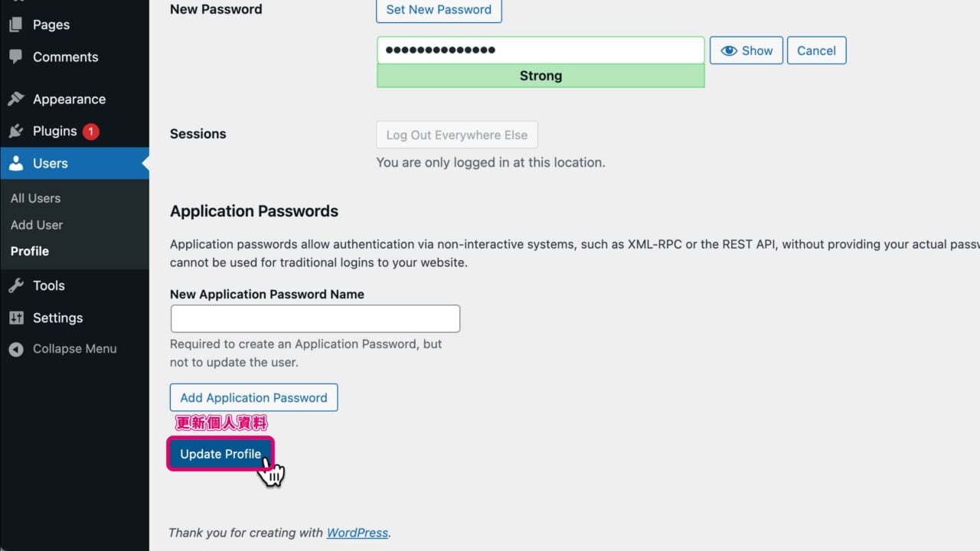The width and height of the screenshot is (980, 551).
Task: Click the Pages sidebar icon
Action: 15,24
